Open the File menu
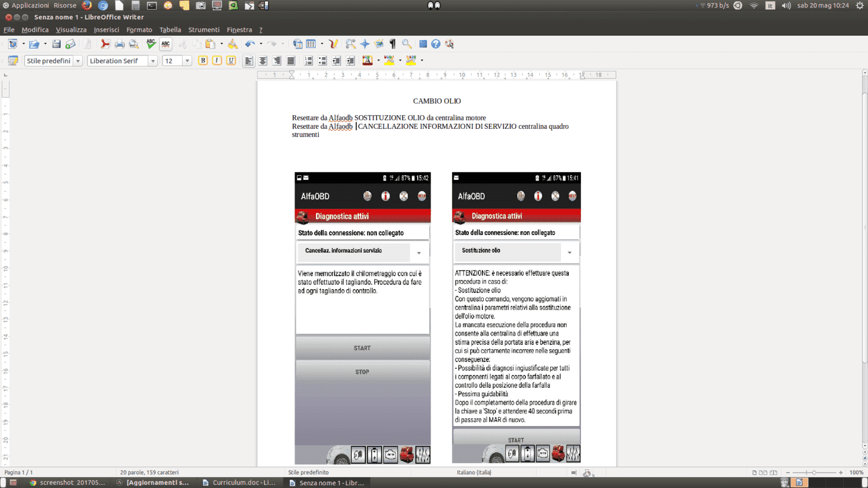 pos(9,29)
